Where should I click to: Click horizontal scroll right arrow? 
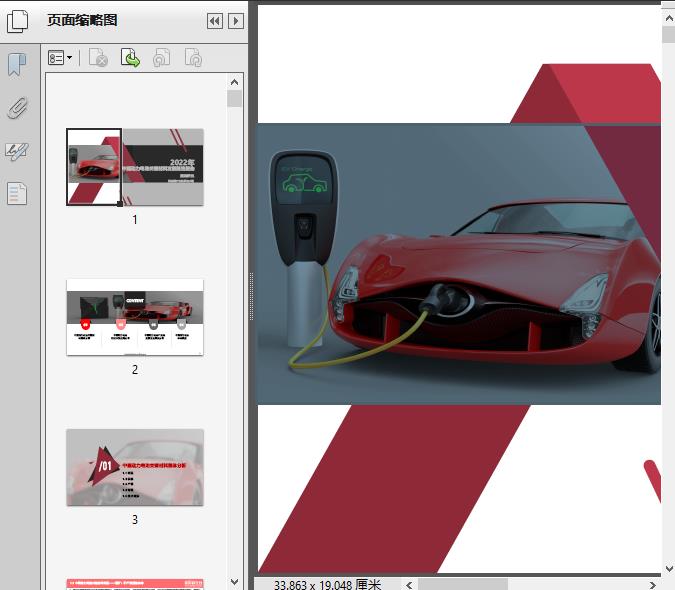653,585
